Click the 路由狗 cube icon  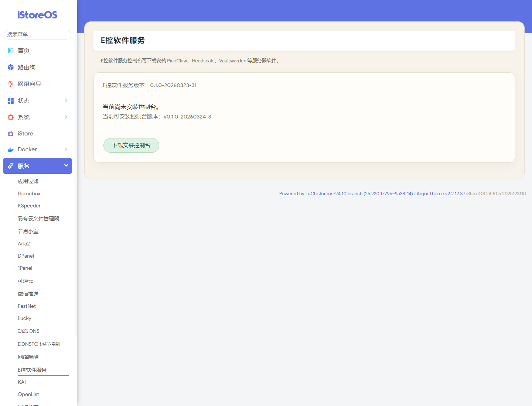tap(11, 68)
